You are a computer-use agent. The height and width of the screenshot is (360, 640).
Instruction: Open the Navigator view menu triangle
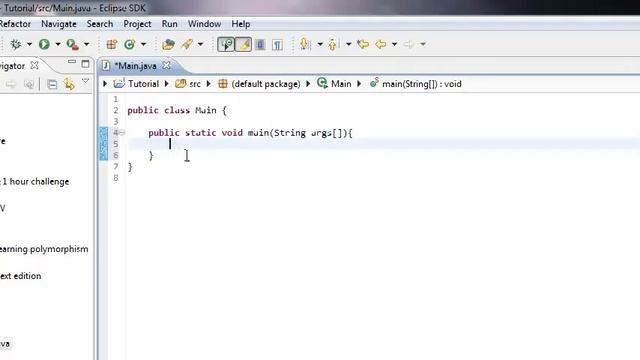[x=85, y=81]
